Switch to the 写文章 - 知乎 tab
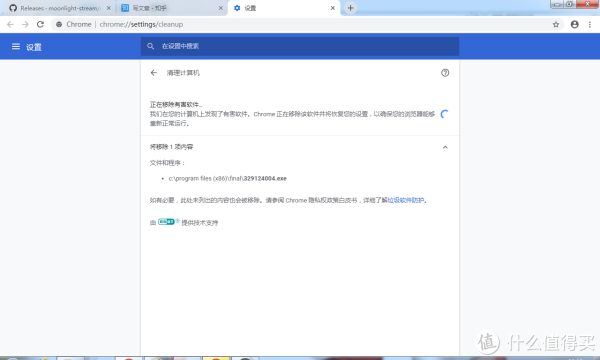Screen dimensions: 600x360 pyautogui.click(x=171, y=8)
